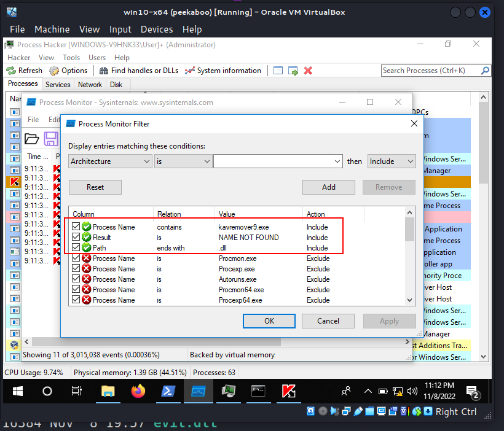Image resolution: width=504 pixels, height=431 pixels.
Task: Open the Command Prompt taskbar icon
Action: coord(258,391)
